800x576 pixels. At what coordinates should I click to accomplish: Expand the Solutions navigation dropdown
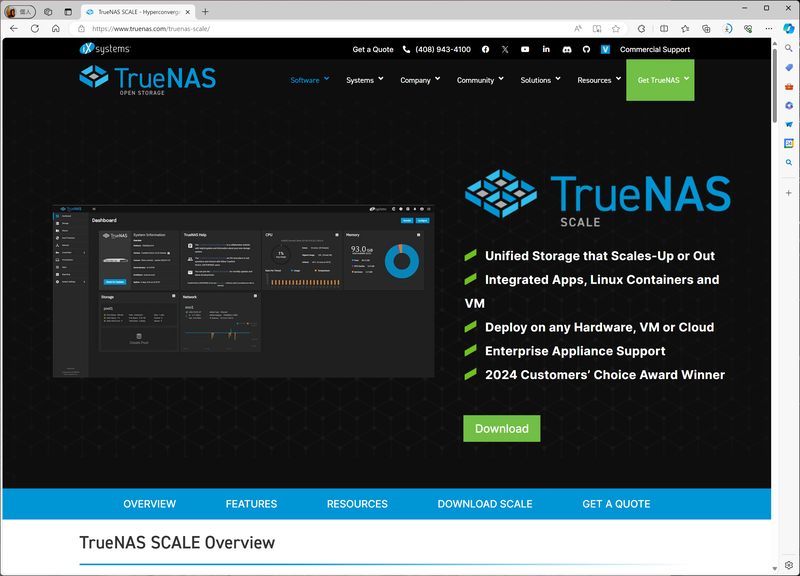537,79
